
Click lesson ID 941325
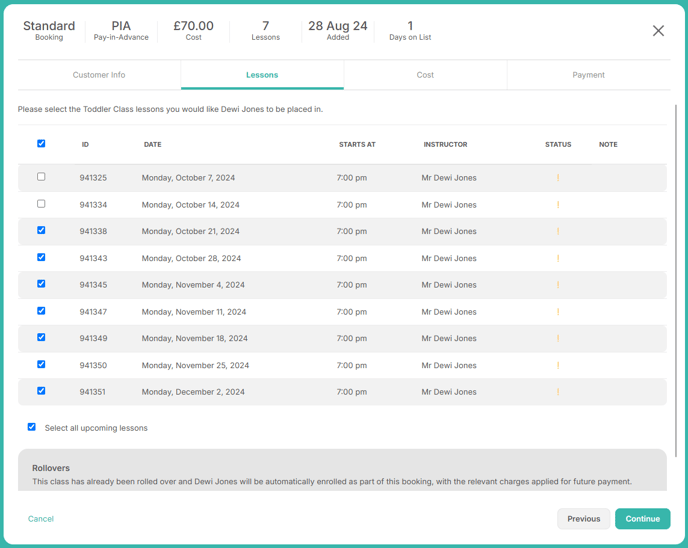(x=93, y=178)
